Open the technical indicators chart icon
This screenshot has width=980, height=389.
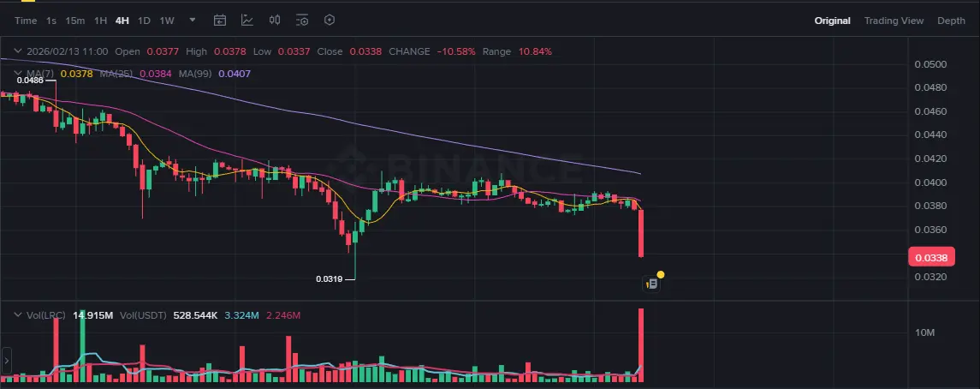[247, 20]
